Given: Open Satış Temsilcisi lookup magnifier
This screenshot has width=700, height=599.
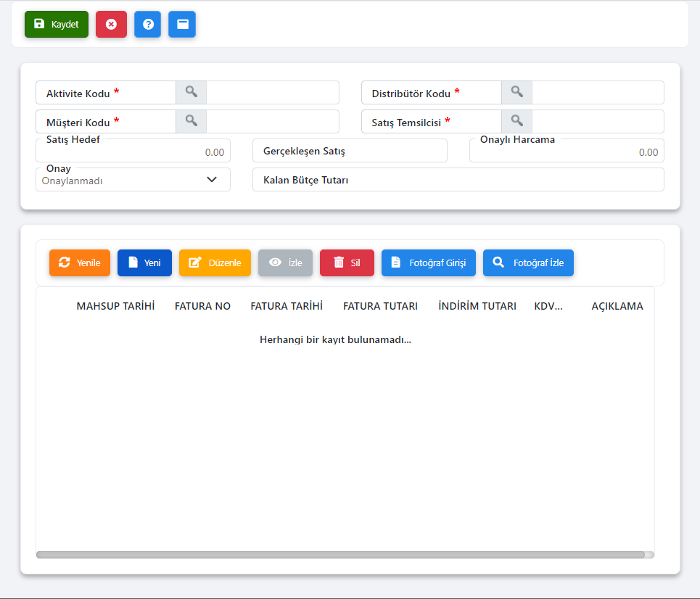Looking at the screenshot, I should pos(516,121).
